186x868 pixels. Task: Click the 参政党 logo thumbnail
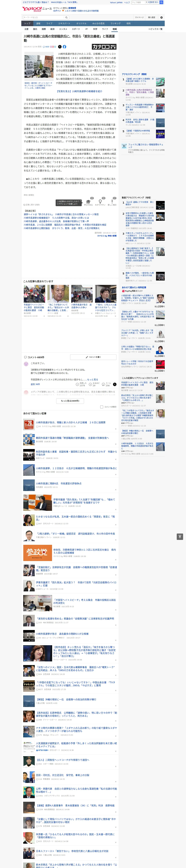[38, 553]
